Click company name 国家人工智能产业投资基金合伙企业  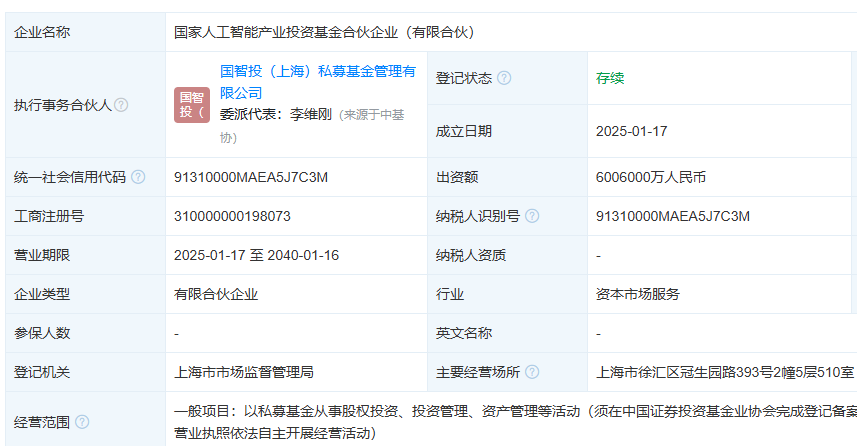286,32
